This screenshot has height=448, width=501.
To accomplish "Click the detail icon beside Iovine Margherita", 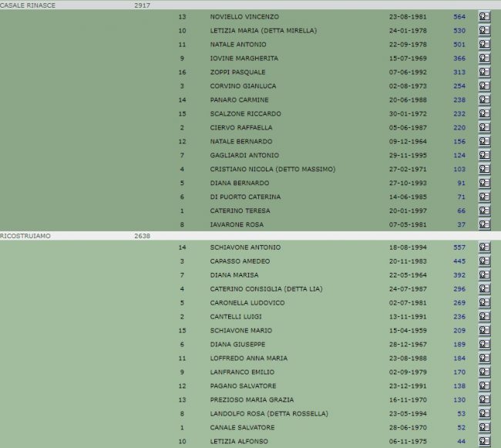I will click(x=484, y=58).
